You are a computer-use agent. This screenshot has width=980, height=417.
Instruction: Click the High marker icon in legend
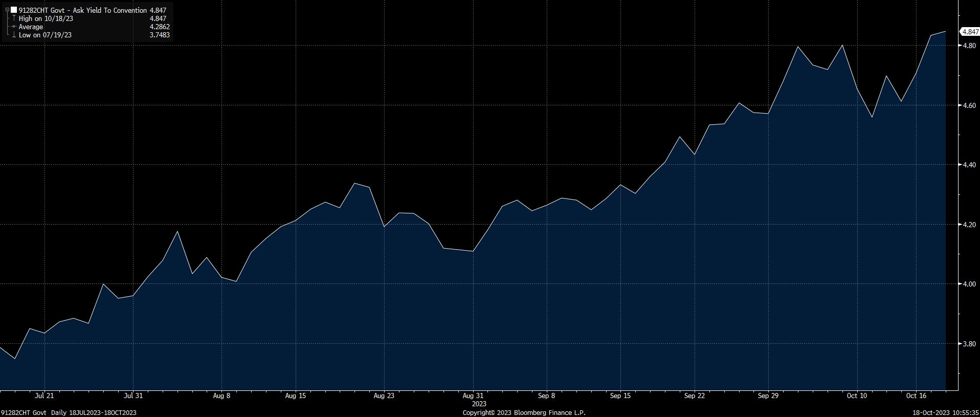(x=14, y=18)
